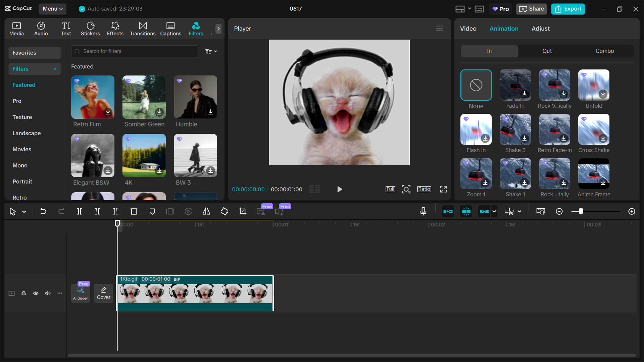Click the Mirror (flip) icon in the toolbar
The image size is (644, 362).
206,211
